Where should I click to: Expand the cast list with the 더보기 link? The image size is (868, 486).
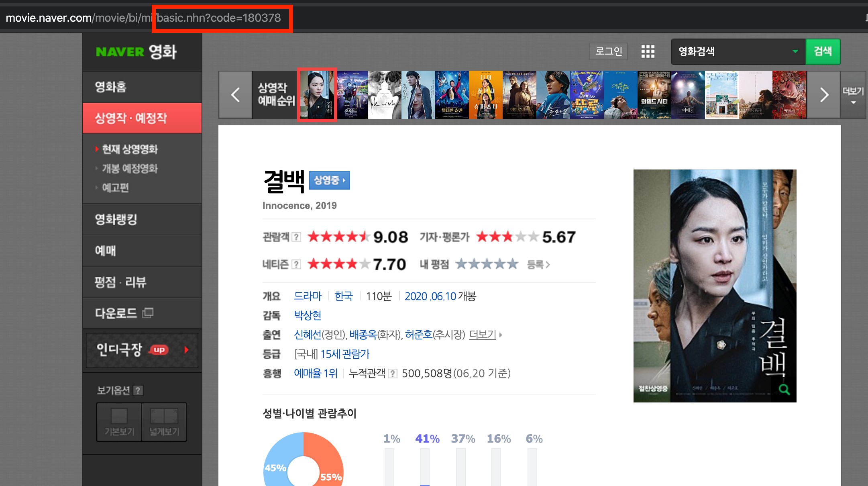point(483,335)
